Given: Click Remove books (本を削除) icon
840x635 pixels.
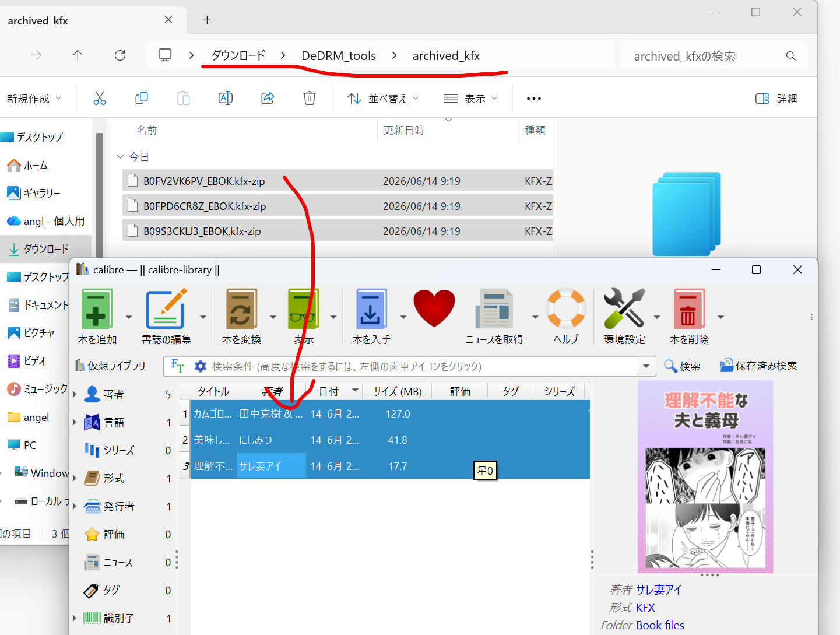Looking at the screenshot, I should (x=689, y=309).
